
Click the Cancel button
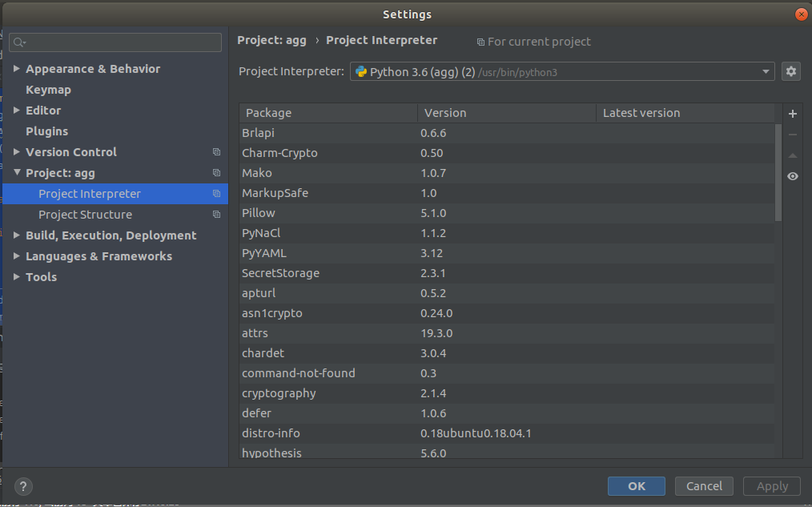tap(704, 486)
